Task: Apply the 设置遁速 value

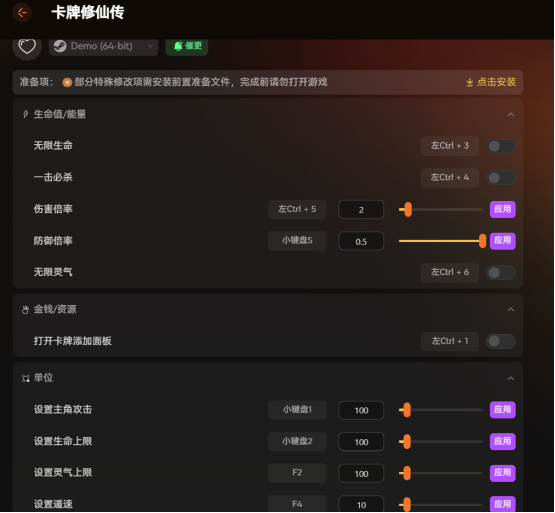Action: pos(503,504)
